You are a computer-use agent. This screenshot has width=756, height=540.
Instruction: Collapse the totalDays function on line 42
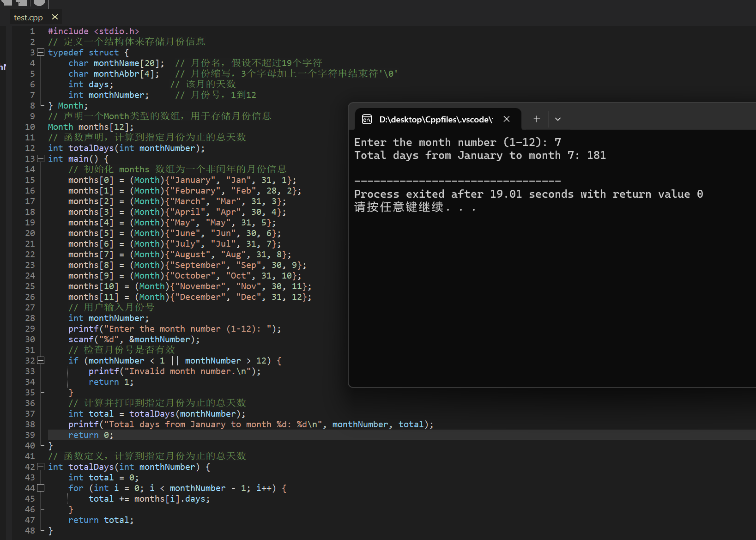(x=41, y=467)
